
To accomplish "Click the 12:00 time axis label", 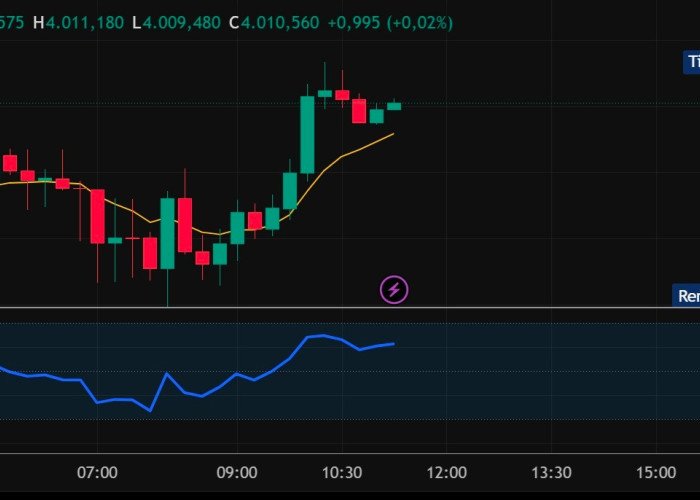I will click(x=446, y=472).
